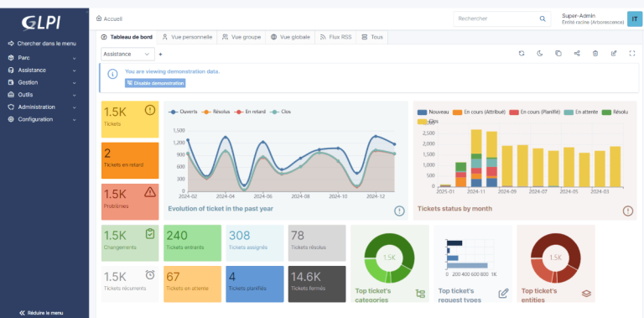This screenshot has width=644, height=318.
Task: Open the Assistance dashboard dropdown
Action: coord(127,55)
